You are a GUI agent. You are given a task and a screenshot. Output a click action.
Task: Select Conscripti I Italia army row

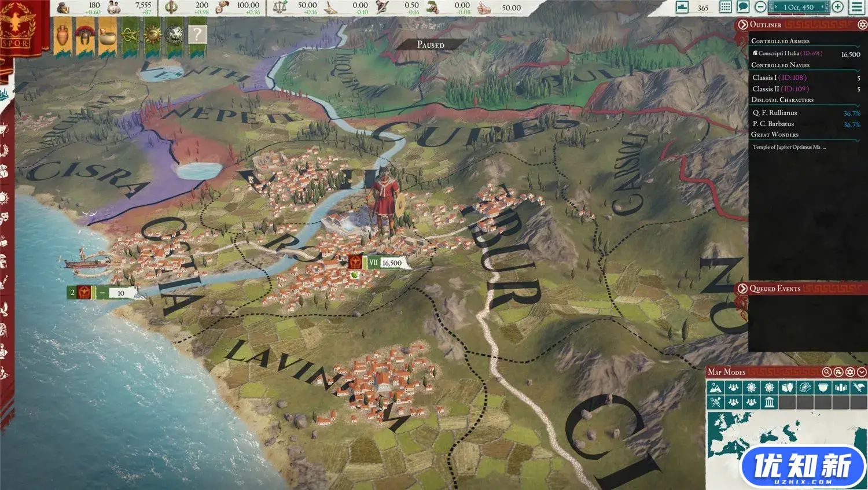tap(806, 54)
